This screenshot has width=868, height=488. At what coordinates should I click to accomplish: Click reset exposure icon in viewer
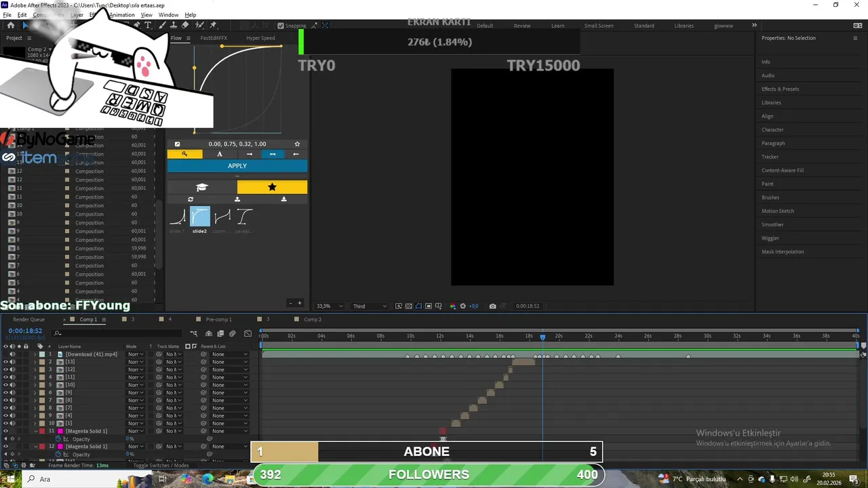pyautogui.click(x=462, y=306)
